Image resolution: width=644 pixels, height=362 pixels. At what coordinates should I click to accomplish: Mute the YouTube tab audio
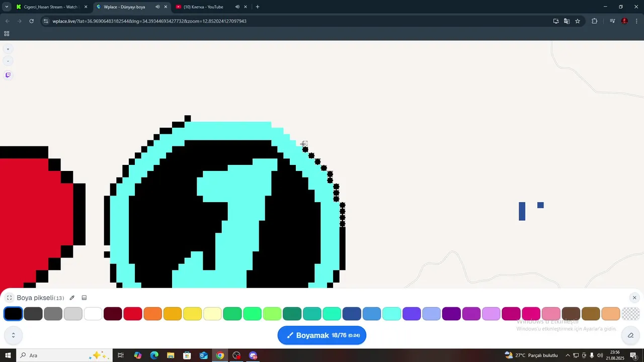coord(237,7)
